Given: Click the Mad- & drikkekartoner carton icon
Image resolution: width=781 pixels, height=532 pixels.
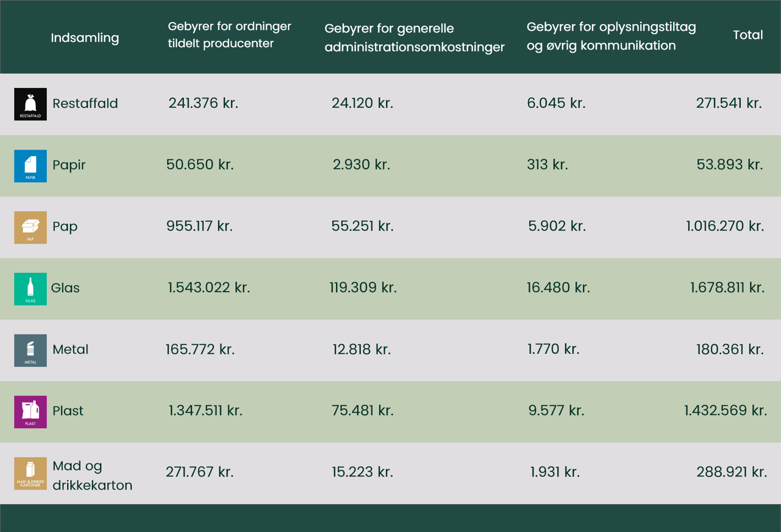Looking at the screenshot, I should pos(30,474).
